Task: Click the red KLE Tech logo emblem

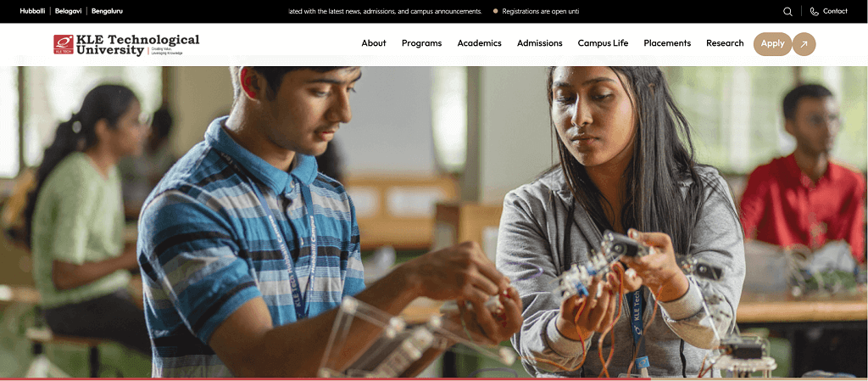Action: (x=63, y=44)
